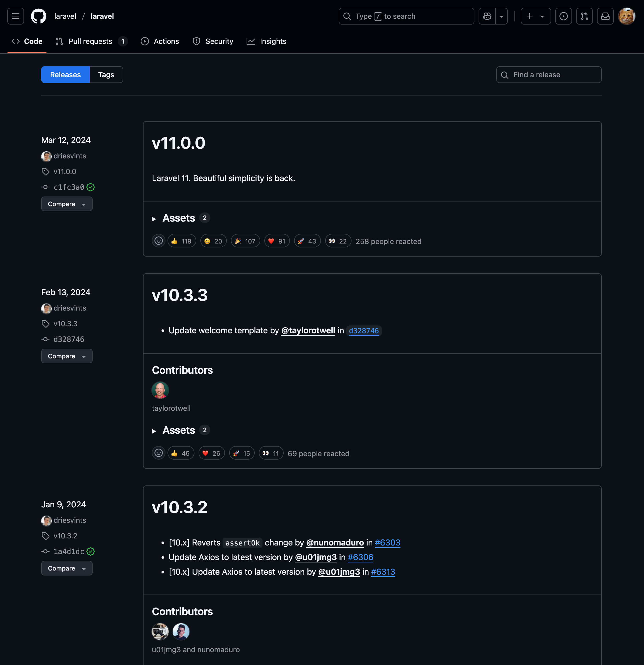Toggle the rocket reaction on v11.0.0

point(307,241)
